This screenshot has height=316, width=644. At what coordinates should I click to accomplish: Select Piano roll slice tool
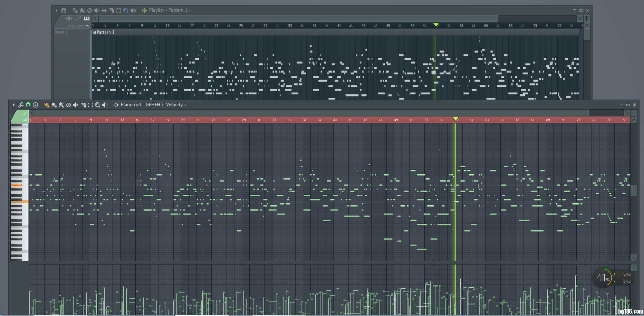83,105
